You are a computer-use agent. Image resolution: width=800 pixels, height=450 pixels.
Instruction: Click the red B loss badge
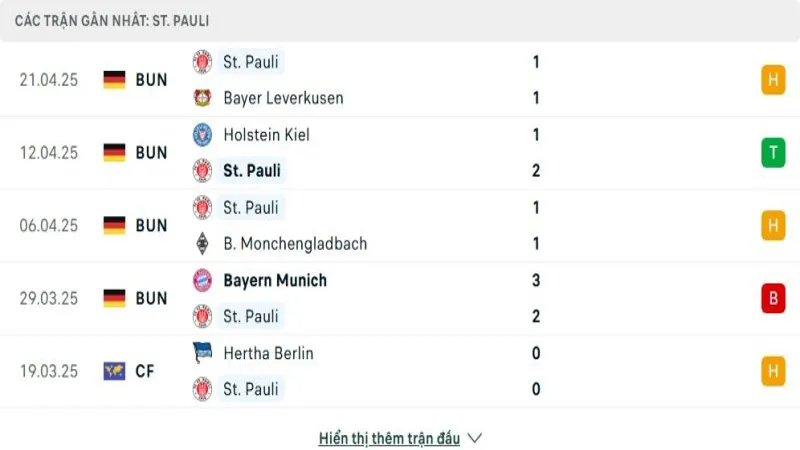point(772,298)
